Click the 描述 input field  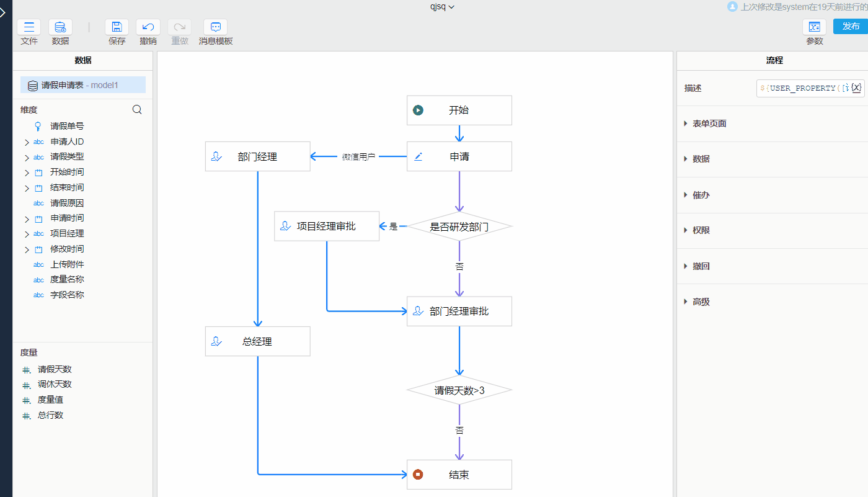(x=803, y=88)
